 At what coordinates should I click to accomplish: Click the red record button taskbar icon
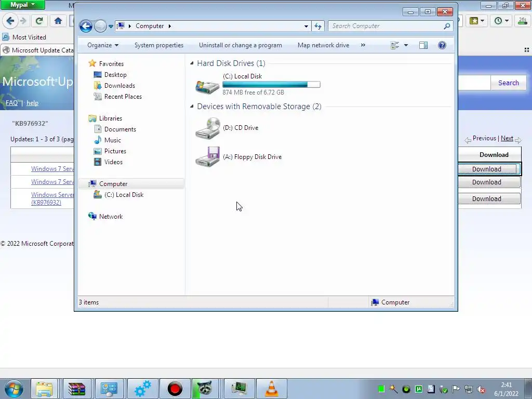(175, 389)
